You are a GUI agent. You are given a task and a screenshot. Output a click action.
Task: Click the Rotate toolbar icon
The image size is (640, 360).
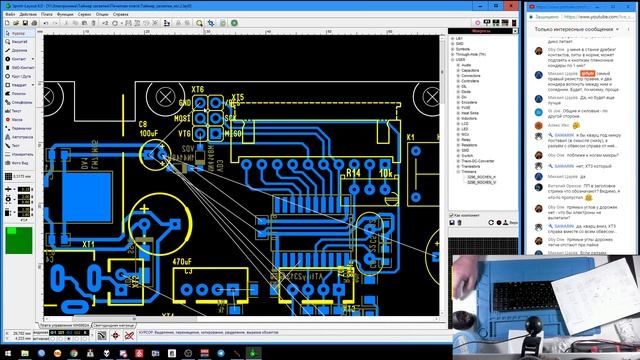(115, 23)
